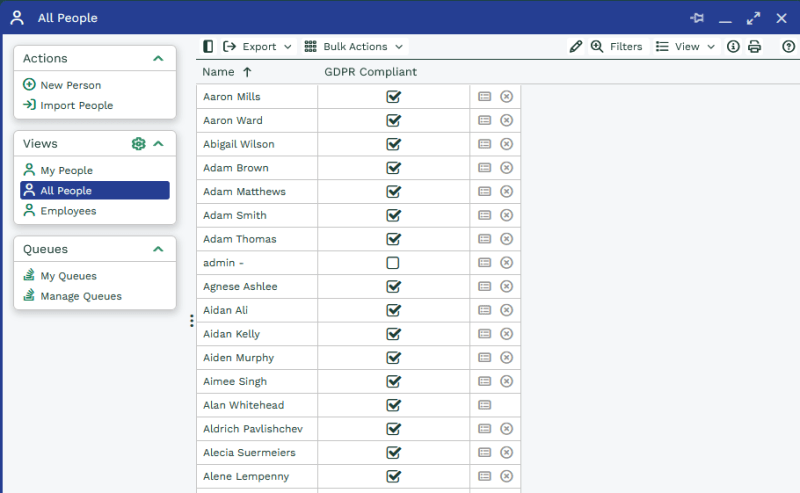
Task: Open the info icon in toolbar
Action: tap(733, 47)
